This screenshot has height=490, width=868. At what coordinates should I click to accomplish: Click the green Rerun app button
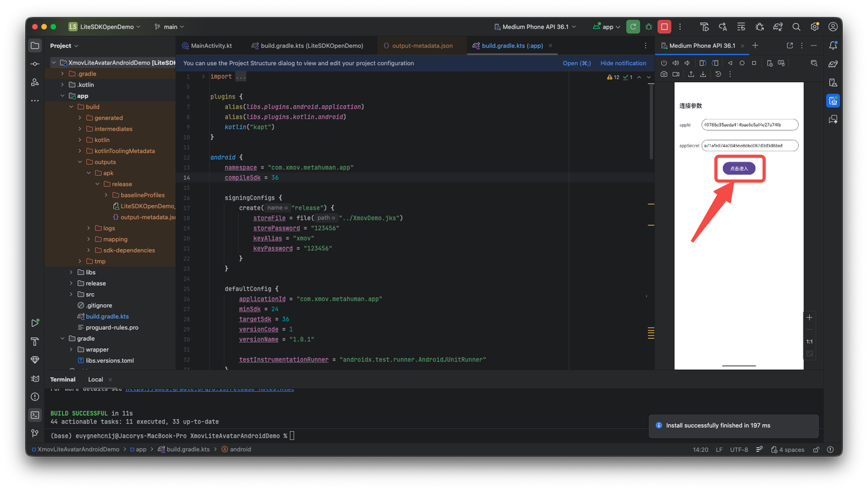click(x=633, y=26)
